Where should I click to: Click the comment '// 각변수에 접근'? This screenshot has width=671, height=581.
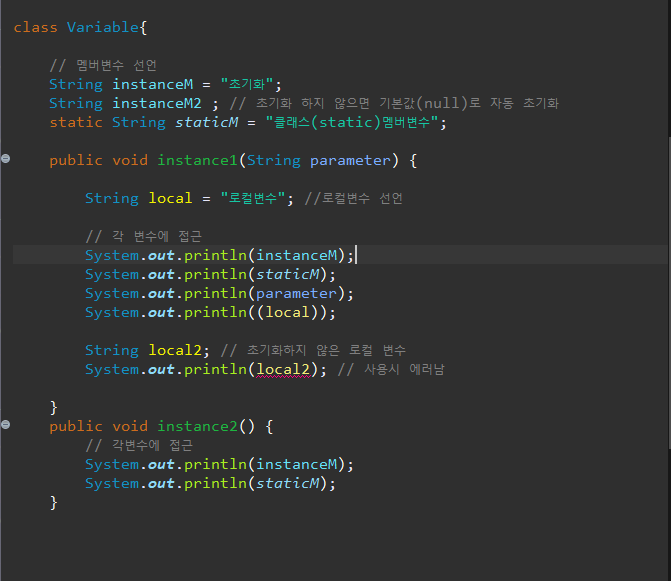(x=139, y=445)
